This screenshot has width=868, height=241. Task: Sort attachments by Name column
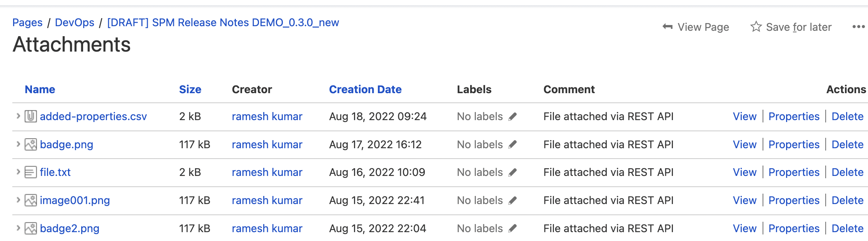40,89
